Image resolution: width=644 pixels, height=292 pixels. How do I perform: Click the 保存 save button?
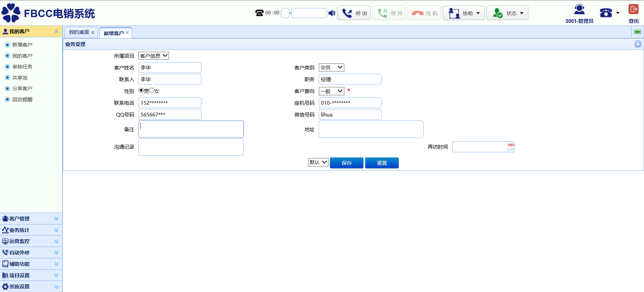347,163
